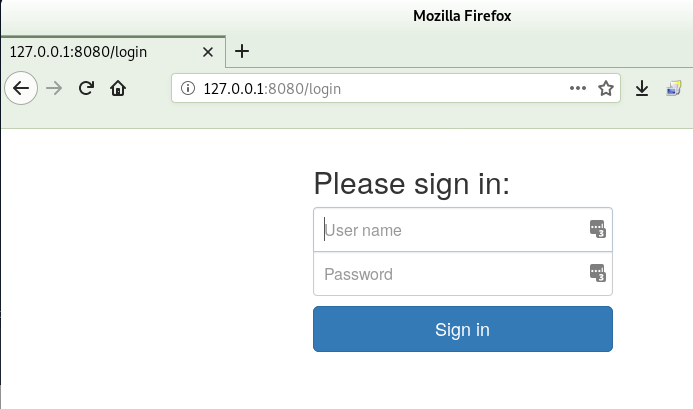Go back using the back arrow button

pyautogui.click(x=21, y=88)
